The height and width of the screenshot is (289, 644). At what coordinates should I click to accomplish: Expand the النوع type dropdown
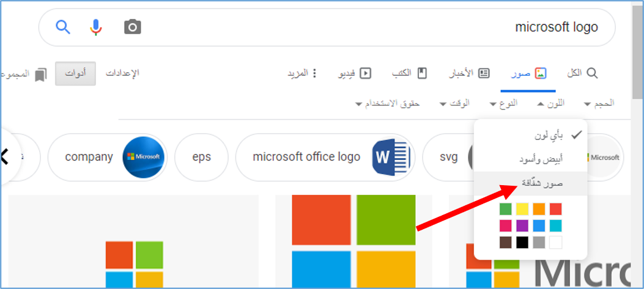coord(503,103)
